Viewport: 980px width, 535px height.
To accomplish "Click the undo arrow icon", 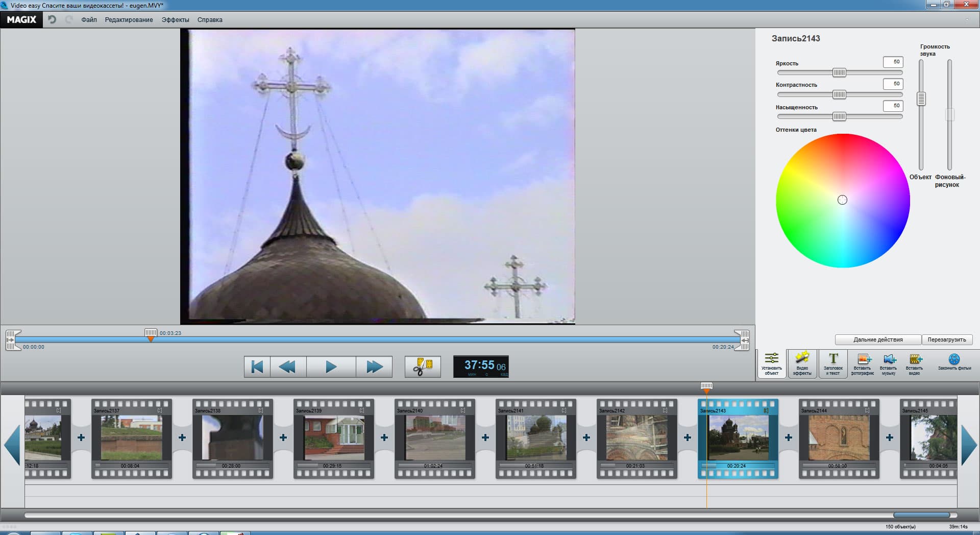I will pyautogui.click(x=52, y=20).
